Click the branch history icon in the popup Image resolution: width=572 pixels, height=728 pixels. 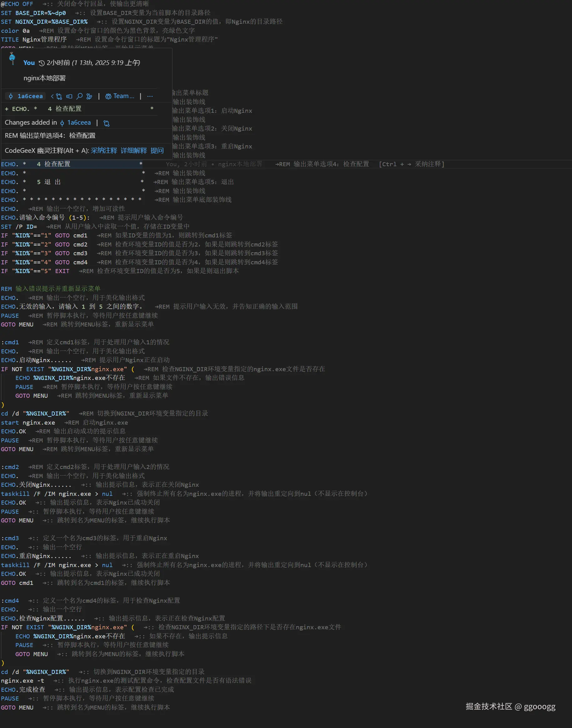tap(89, 97)
